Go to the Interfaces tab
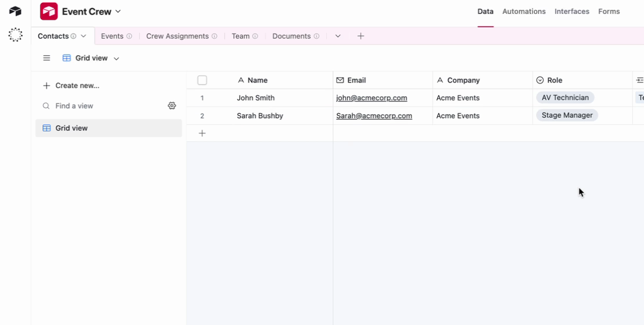Screen dimensions: 644x325 pyautogui.click(x=571, y=12)
